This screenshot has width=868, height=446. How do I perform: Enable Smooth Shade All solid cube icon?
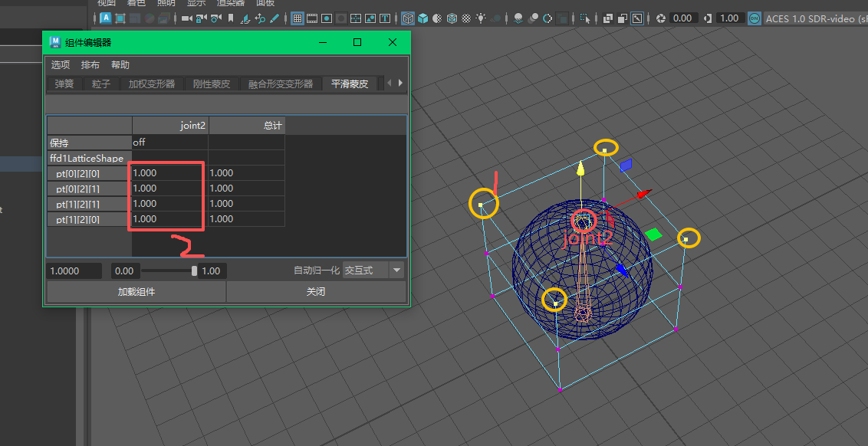coord(423,18)
